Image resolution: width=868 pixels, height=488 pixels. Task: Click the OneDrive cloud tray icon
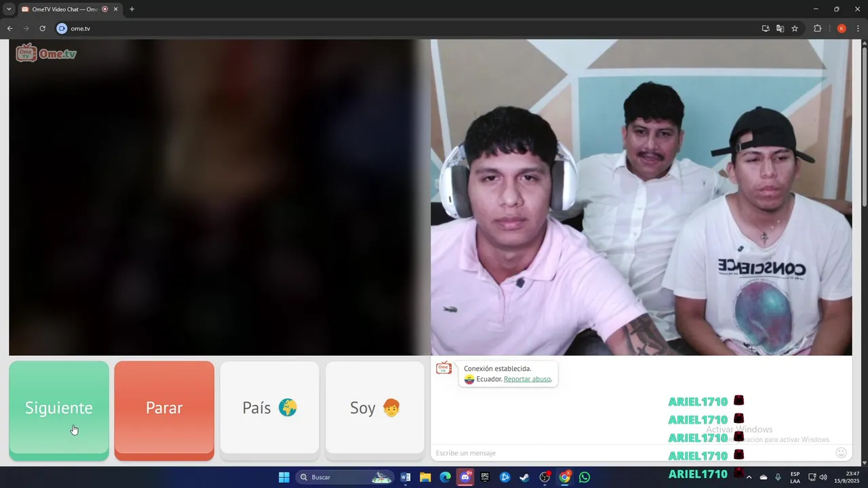click(764, 477)
